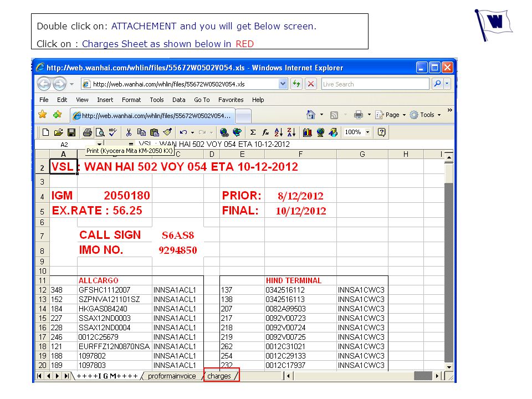Click inside the Live Search box
Viewport: 532px width, 399px height.
point(375,84)
